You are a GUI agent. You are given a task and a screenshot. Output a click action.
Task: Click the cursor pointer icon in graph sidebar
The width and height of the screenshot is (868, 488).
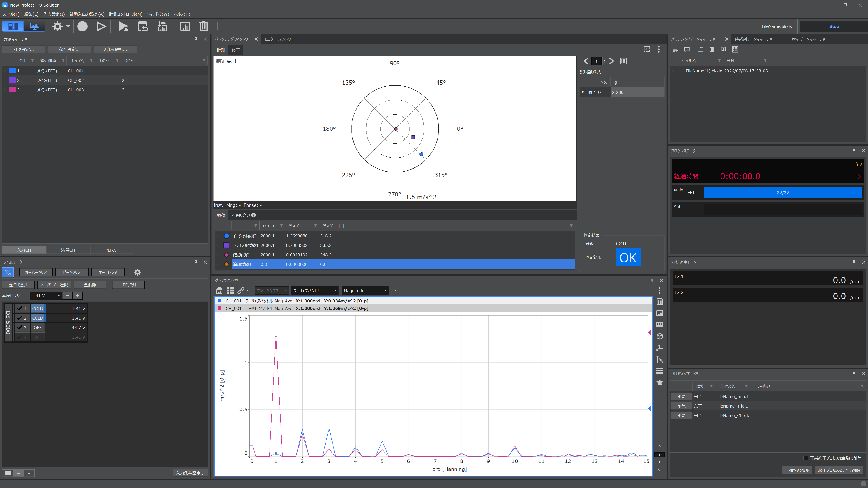[x=660, y=359]
